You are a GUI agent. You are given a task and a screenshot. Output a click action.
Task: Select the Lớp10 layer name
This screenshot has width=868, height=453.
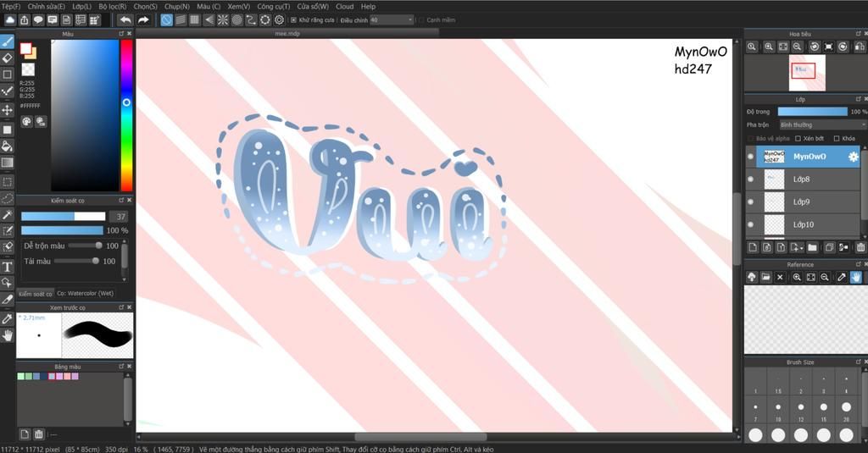pyautogui.click(x=804, y=224)
